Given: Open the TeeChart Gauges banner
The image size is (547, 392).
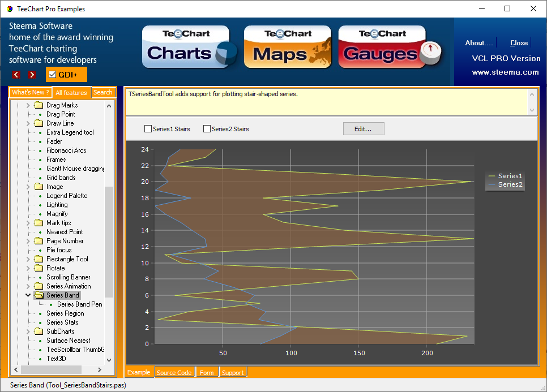Looking at the screenshot, I should click(390, 47).
